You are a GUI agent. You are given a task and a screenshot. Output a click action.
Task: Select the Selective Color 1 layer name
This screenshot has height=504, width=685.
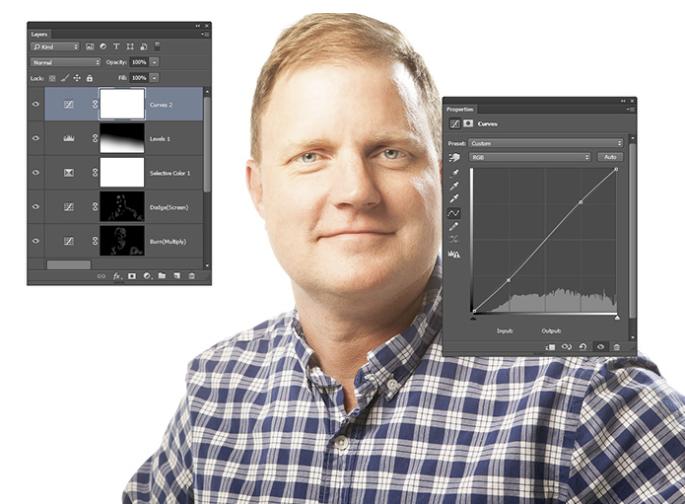click(x=170, y=173)
